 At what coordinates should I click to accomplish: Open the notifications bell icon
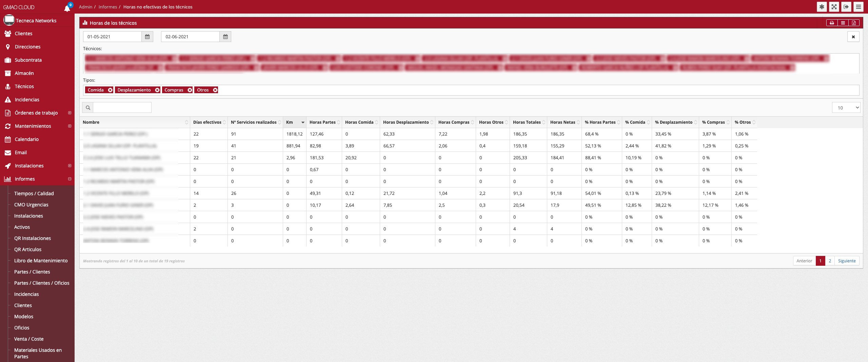coord(67,8)
